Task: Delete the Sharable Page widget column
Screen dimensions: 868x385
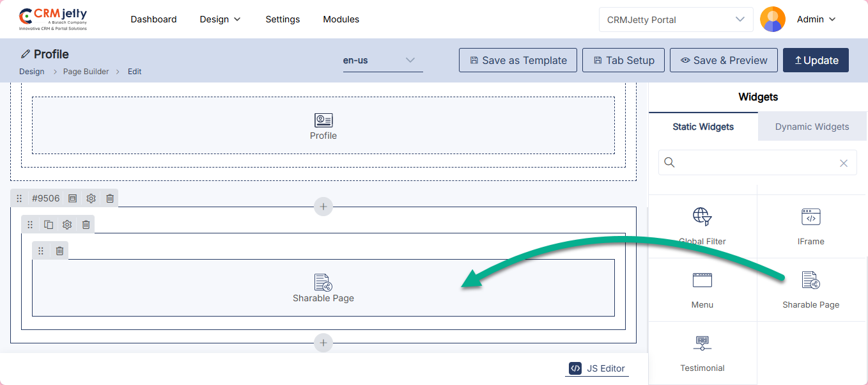Action: point(59,251)
